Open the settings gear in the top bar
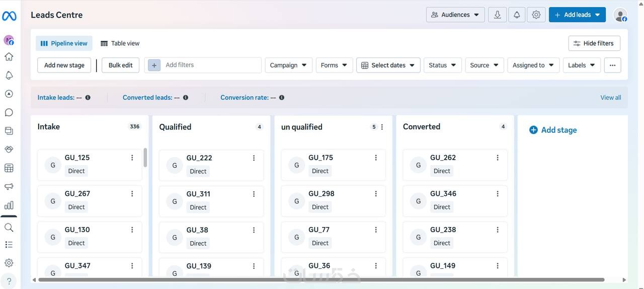 [x=536, y=15]
